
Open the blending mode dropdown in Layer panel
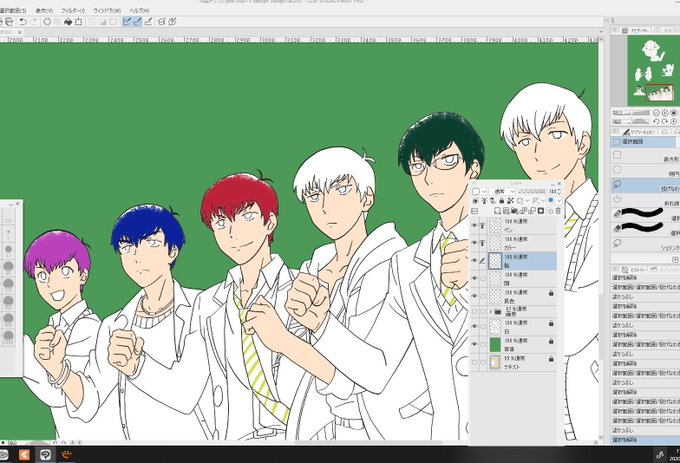tap(502, 191)
